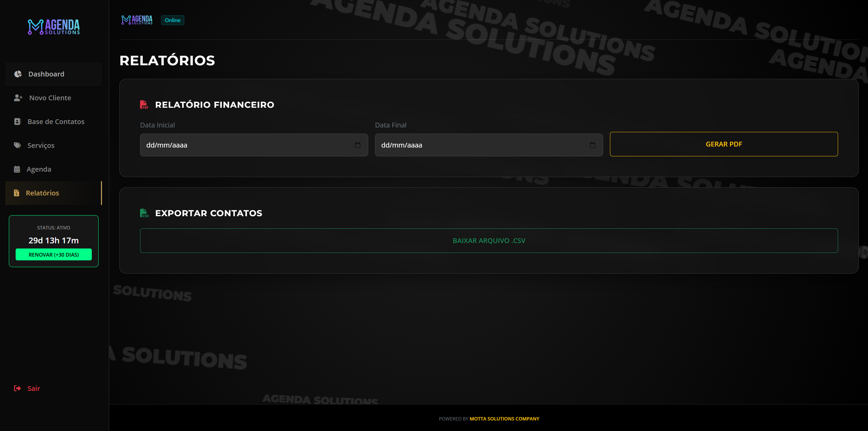The image size is (868, 431).
Task: Open the Data Inicial calendar picker
Action: coord(358,145)
